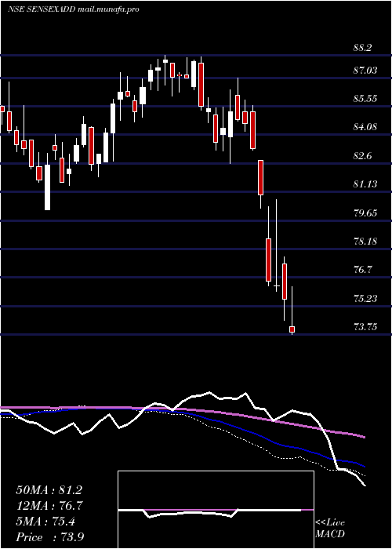Click the Live MACD label
This screenshot has width=392, height=549.
pyautogui.click(x=330, y=529)
